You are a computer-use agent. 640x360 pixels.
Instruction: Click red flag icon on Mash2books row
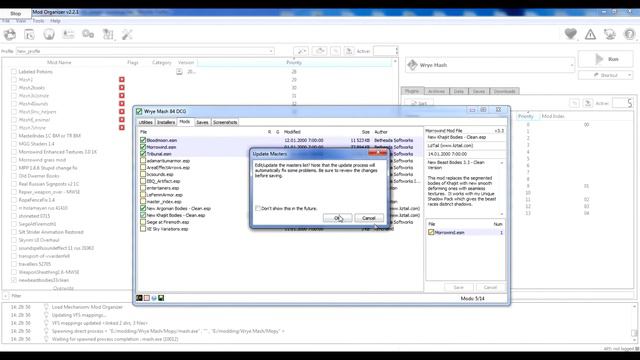(x=122, y=87)
